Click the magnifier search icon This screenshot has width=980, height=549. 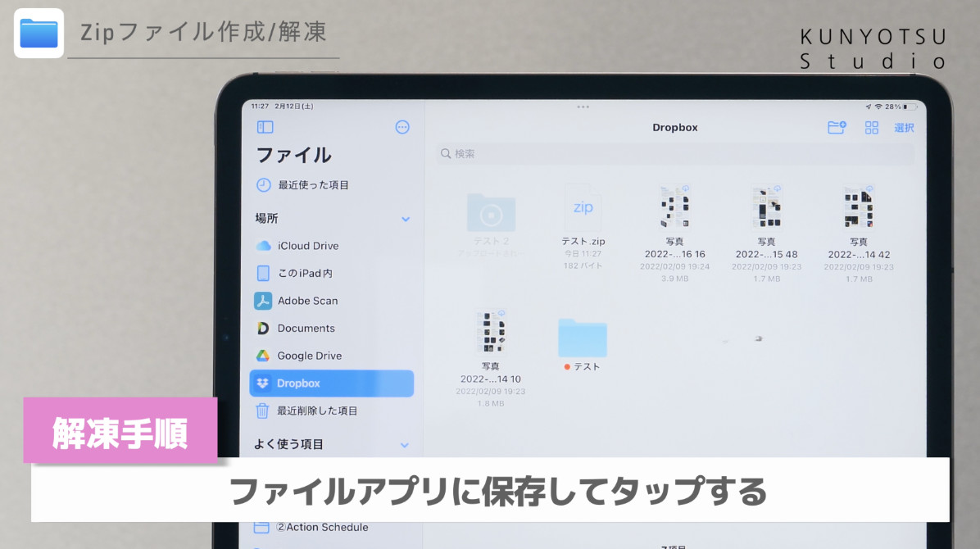coord(446,154)
